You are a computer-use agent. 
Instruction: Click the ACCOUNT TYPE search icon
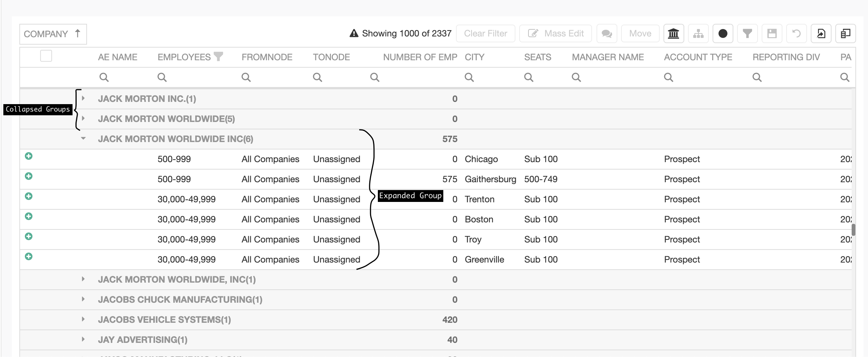[668, 77]
